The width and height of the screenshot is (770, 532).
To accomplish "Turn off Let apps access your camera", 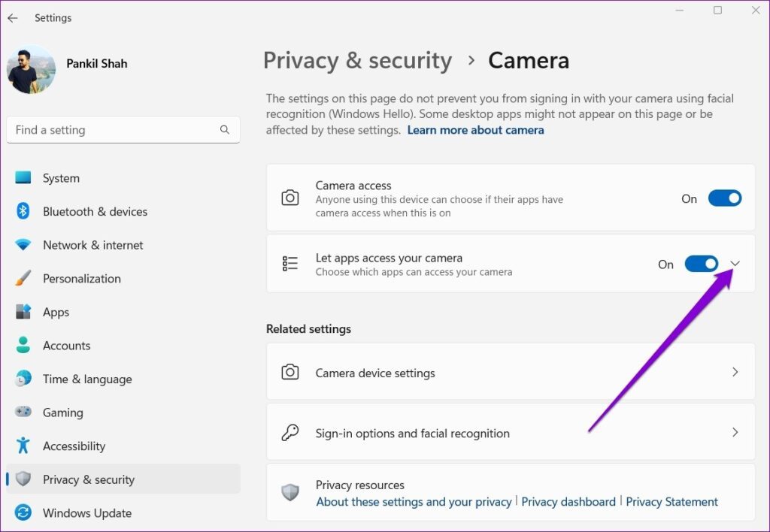I will coord(701,264).
